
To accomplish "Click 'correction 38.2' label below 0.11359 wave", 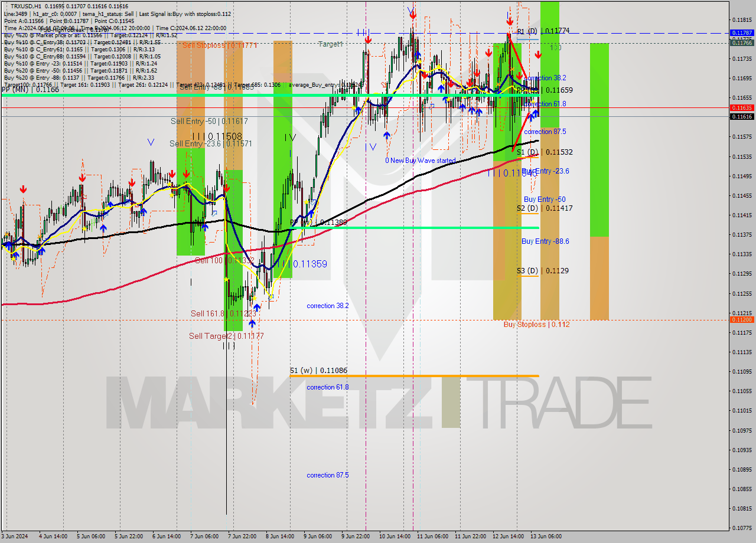I will coord(328,306).
